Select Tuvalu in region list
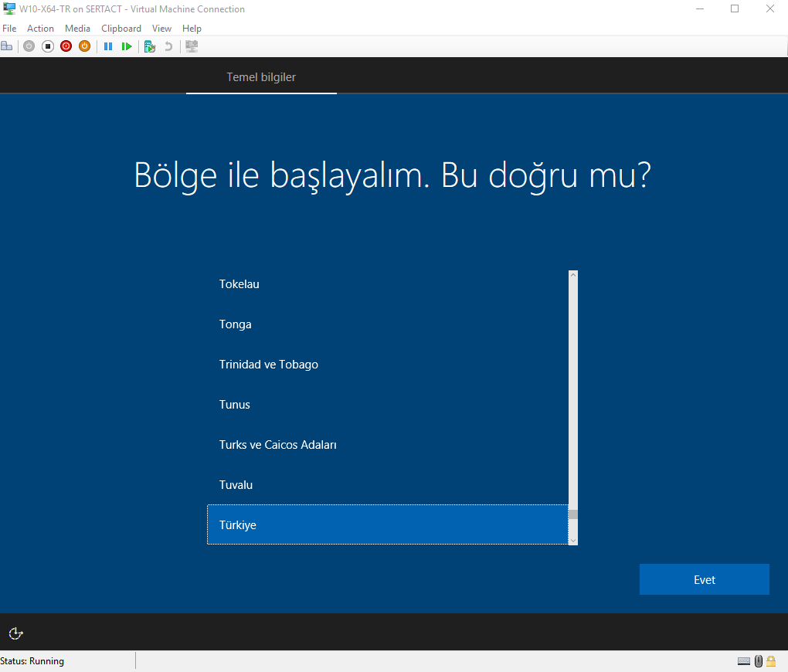 tap(388, 485)
